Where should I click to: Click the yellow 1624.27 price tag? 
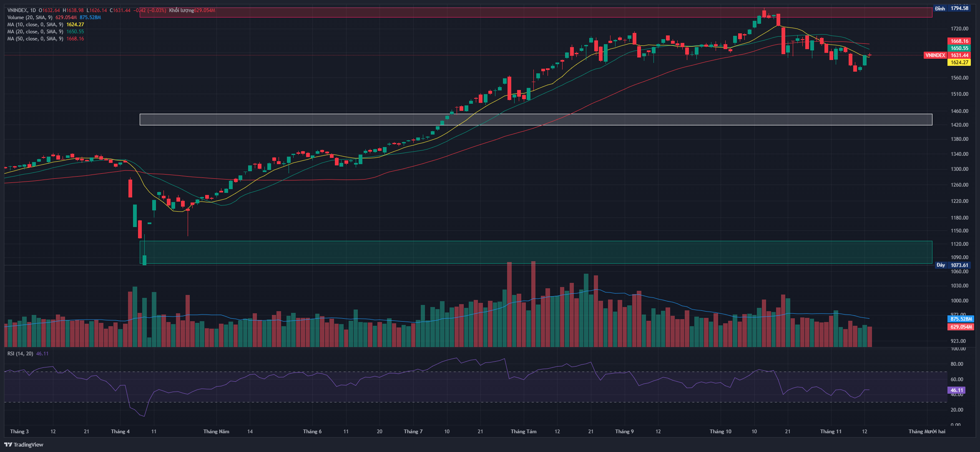click(x=960, y=62)
